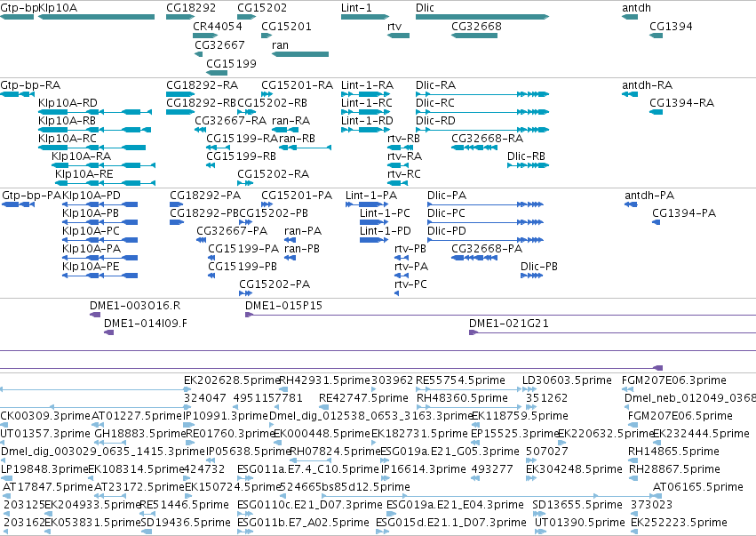Click the rtv-RA transcript label

pyautogui.click(x=404, y=156)
